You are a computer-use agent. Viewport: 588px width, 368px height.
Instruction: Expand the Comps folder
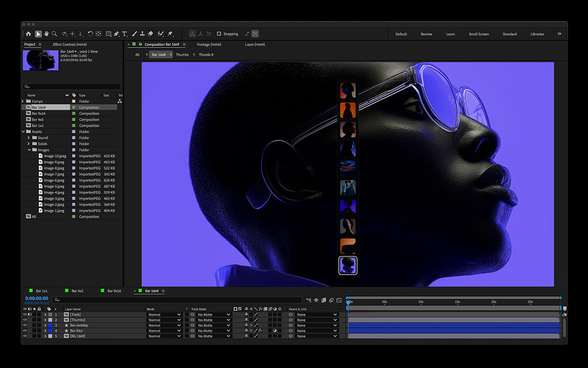tap(23, 101)
